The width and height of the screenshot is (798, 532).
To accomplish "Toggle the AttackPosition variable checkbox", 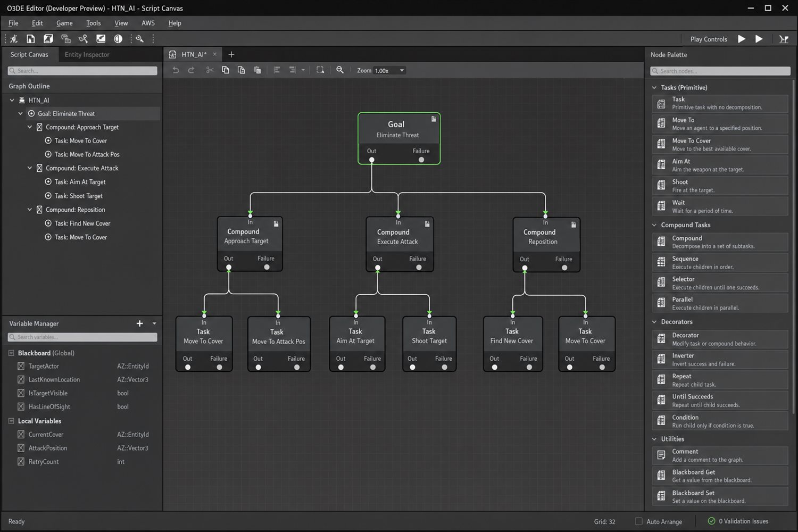I will click(x=21, y=448).
